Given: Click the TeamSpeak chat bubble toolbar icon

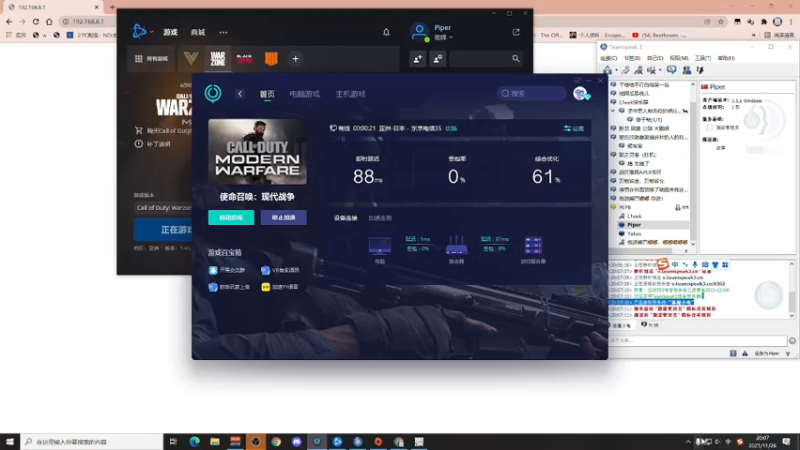Looking at the screenshot, I should click(671, 70).
